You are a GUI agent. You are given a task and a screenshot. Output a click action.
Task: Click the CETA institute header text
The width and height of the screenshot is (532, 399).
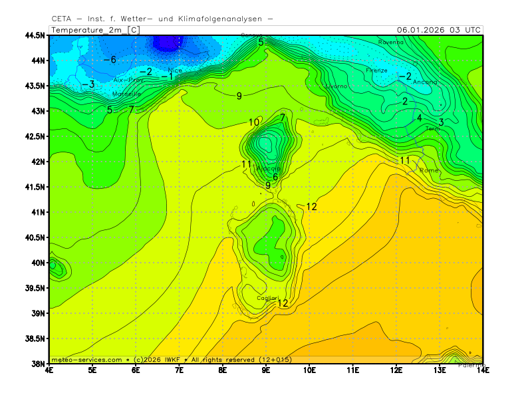162,19
